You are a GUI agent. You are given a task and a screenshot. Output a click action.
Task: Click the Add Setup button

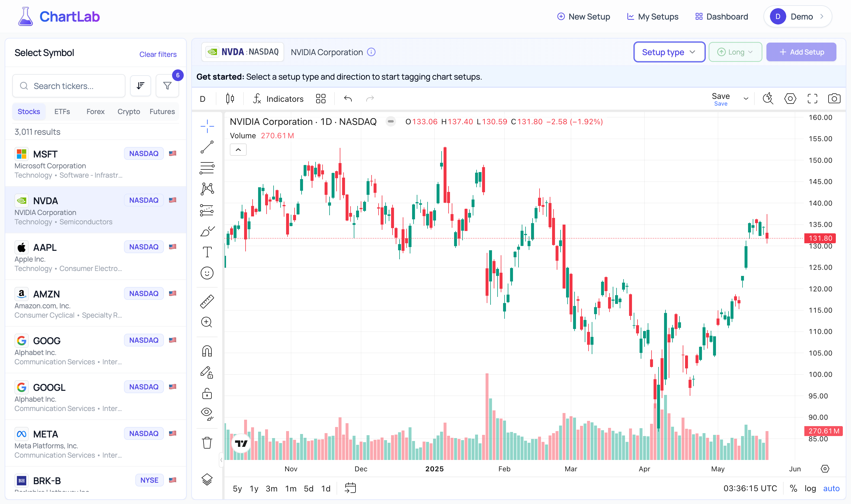[801, 52]
